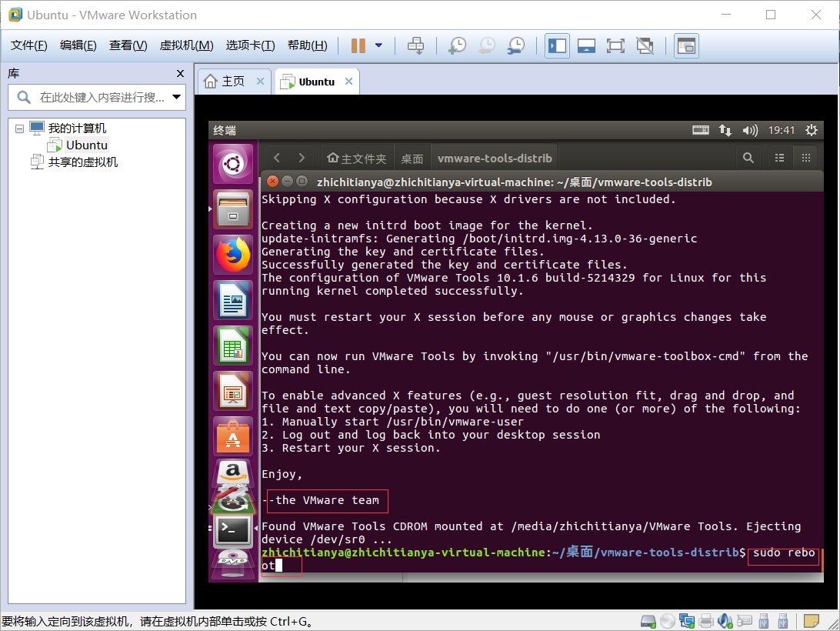Close the Ubuntu tab

348,81
